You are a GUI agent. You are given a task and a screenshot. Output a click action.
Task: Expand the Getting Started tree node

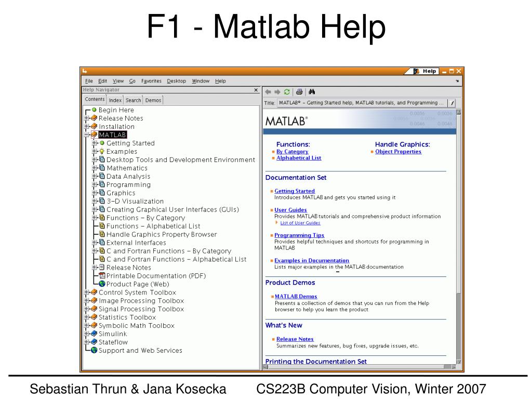click(95, 143)
